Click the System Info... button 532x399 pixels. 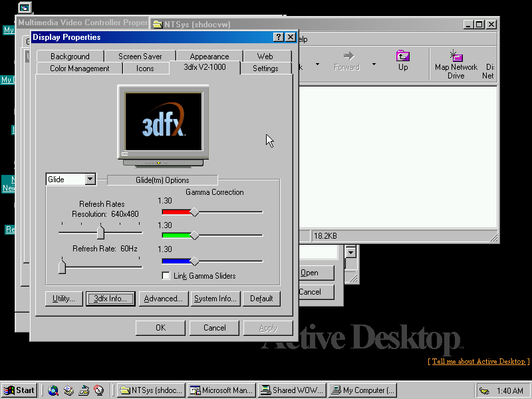215,299
